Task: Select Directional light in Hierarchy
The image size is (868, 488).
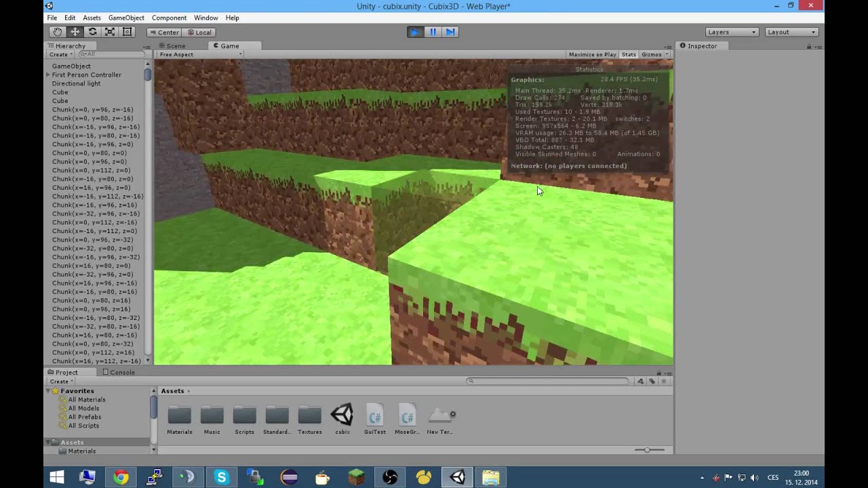Action: click(76, 84)
